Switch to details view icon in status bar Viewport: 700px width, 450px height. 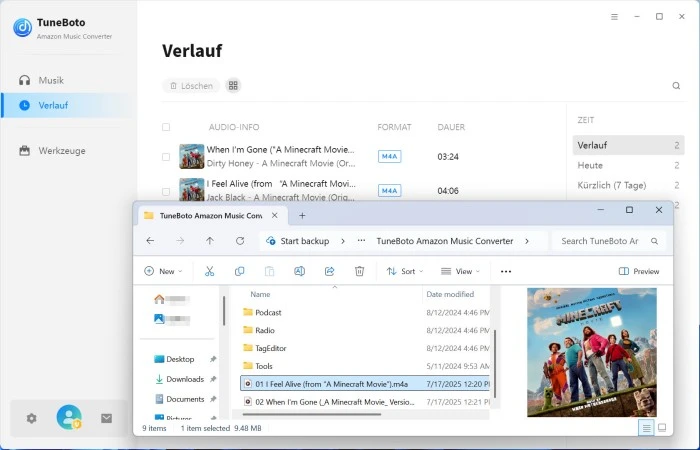[x=646, y=428]
